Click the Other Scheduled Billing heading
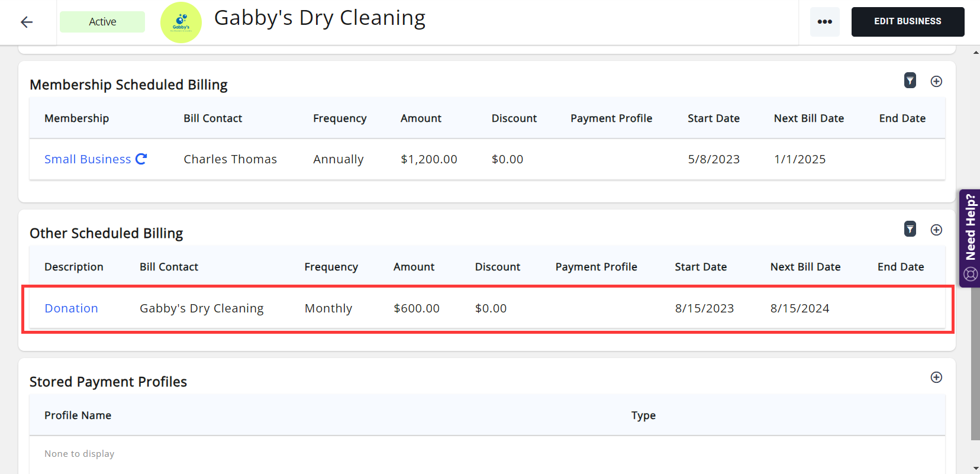The width and height of the screenshot is (980, 474). click(x=107, y=233)
